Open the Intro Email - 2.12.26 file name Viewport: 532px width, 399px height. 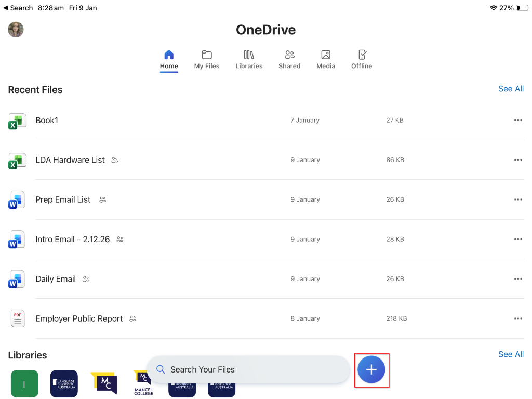pyautogui.click(x=73, y=240)
